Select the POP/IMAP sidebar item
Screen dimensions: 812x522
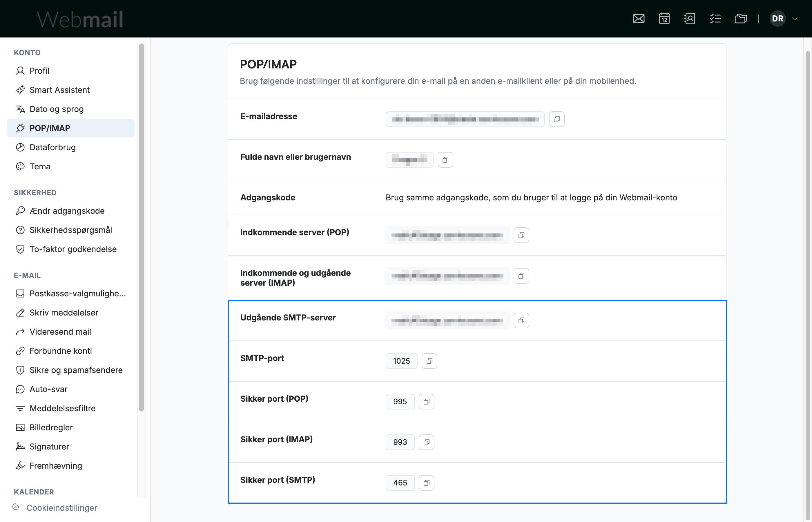[x=70, y=128]
